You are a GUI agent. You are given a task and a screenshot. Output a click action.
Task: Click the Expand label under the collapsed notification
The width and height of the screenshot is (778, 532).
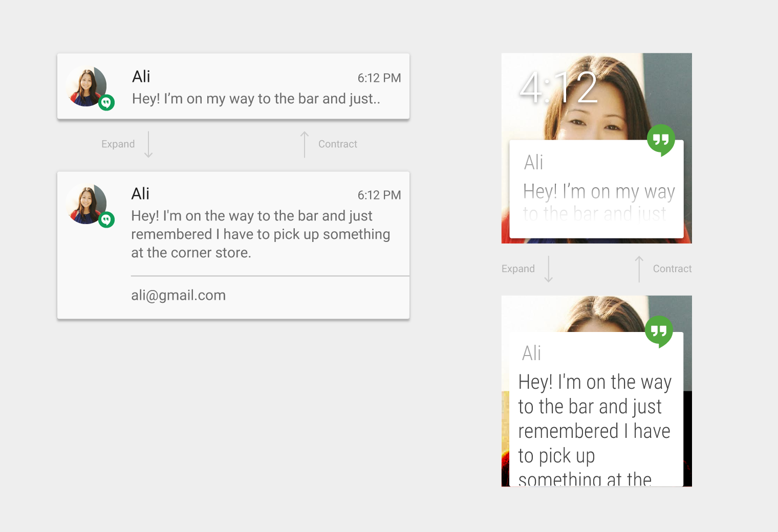pos(118,144)
